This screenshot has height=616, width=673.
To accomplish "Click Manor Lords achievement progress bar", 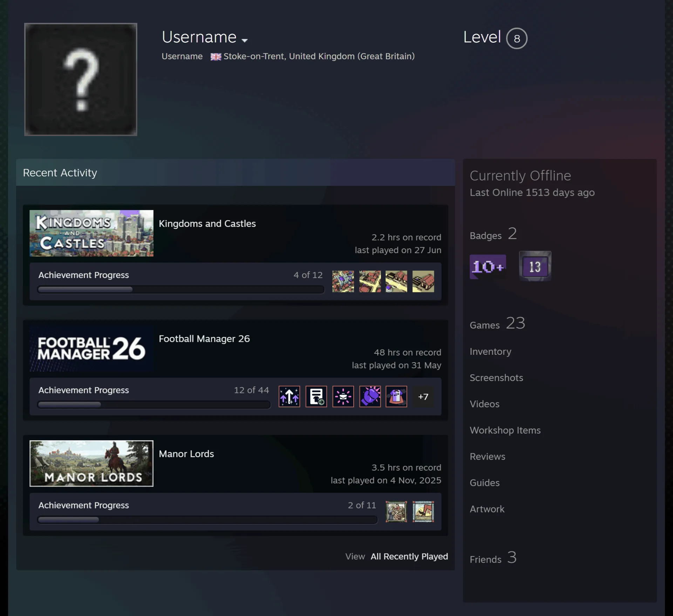I will pyautogui.click(x=207, y=520).
